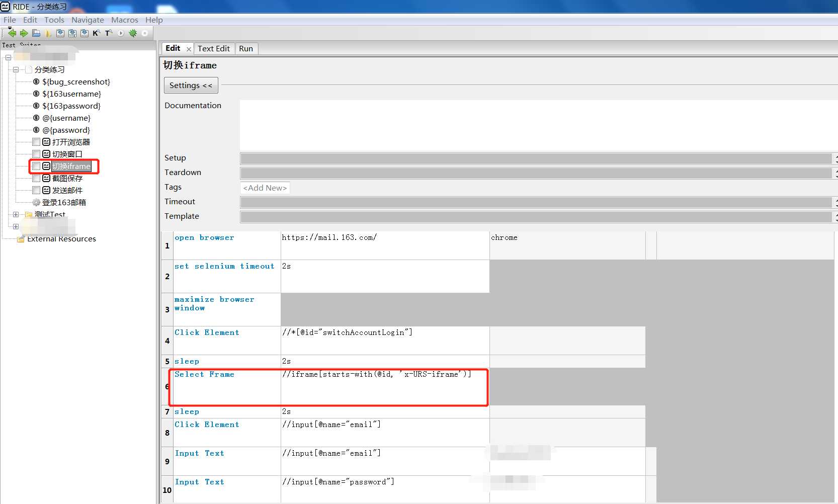838x504 pixels.
Task: Expand the blurred node below 测试Test
Action: pos(16,226)
